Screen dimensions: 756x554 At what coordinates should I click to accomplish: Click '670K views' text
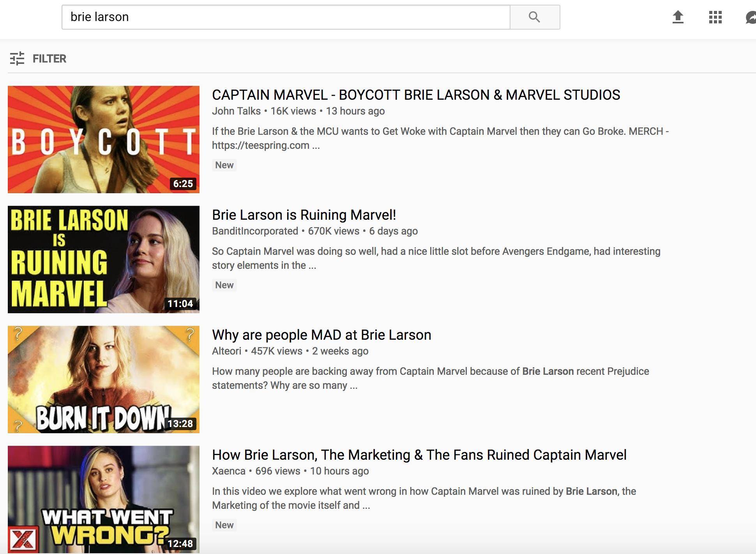[334, 231]
